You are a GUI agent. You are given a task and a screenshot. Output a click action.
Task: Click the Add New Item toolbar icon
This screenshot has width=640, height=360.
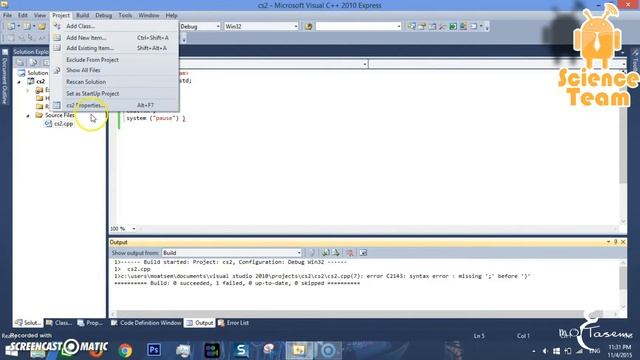tap(27, 27)
